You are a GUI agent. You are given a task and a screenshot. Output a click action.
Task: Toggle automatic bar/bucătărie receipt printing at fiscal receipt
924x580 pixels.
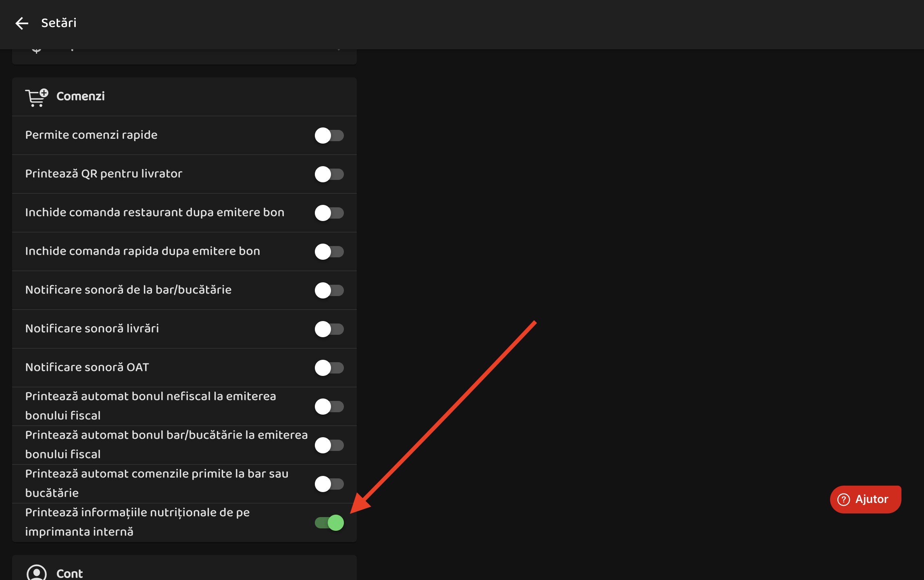(x=329, y=445)
